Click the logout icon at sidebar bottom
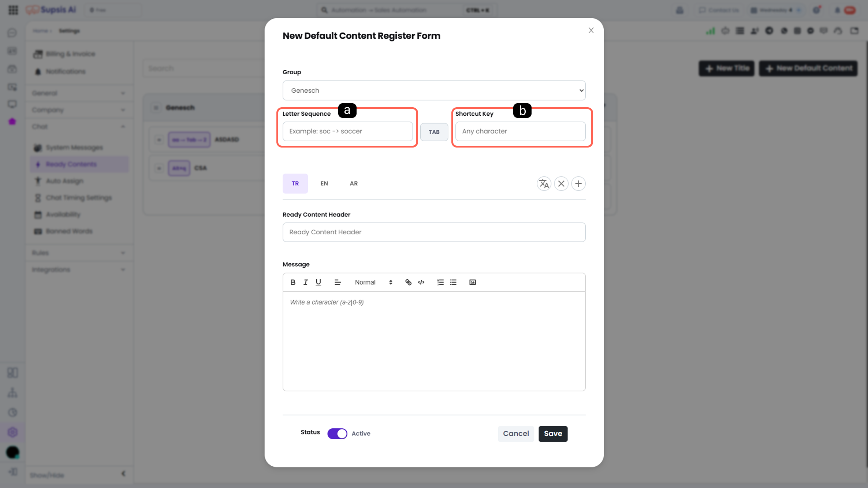This screenshot has width=868, height=488. pos(12,472)
